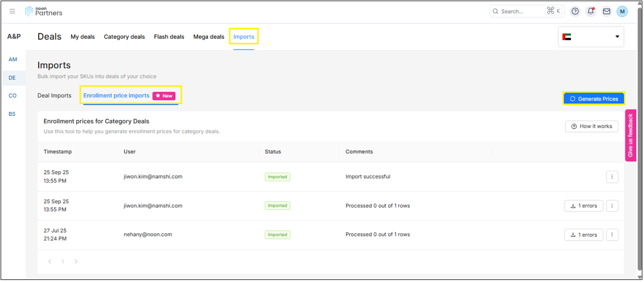Viewport: 644px width, 282px height.
Task: Open the Give us feedback side tab
Action: click(630, 135)
